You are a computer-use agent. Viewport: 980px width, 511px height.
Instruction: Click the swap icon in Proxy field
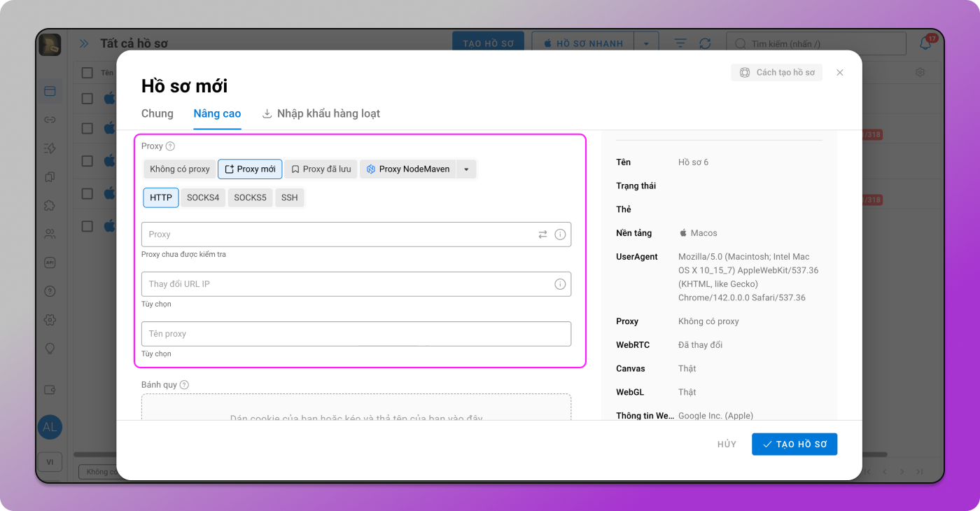[542, 234]
